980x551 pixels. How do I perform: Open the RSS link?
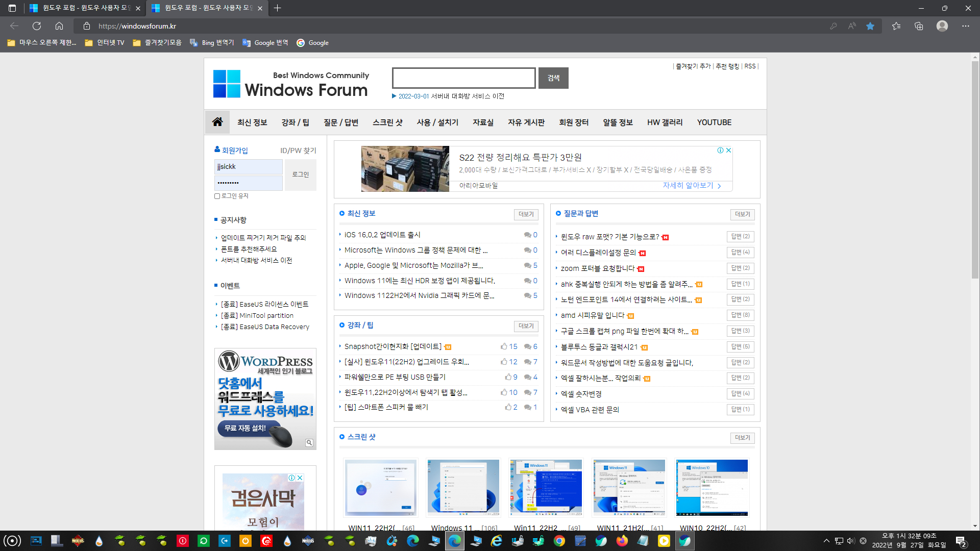click(x=750, y=66)
